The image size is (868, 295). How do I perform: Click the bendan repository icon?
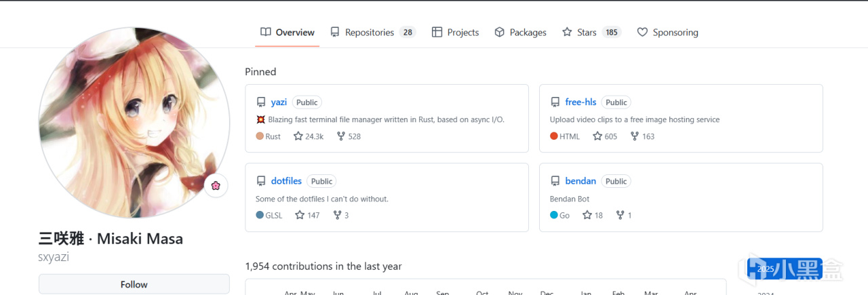point(555,181)
